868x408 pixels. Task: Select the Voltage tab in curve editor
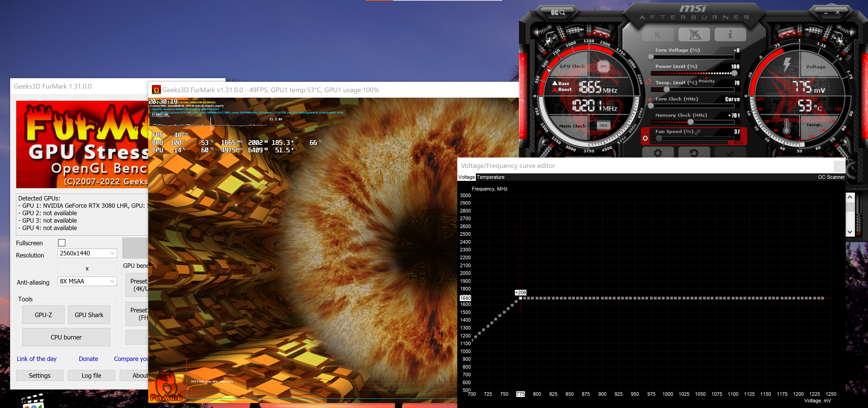[466, 177]
